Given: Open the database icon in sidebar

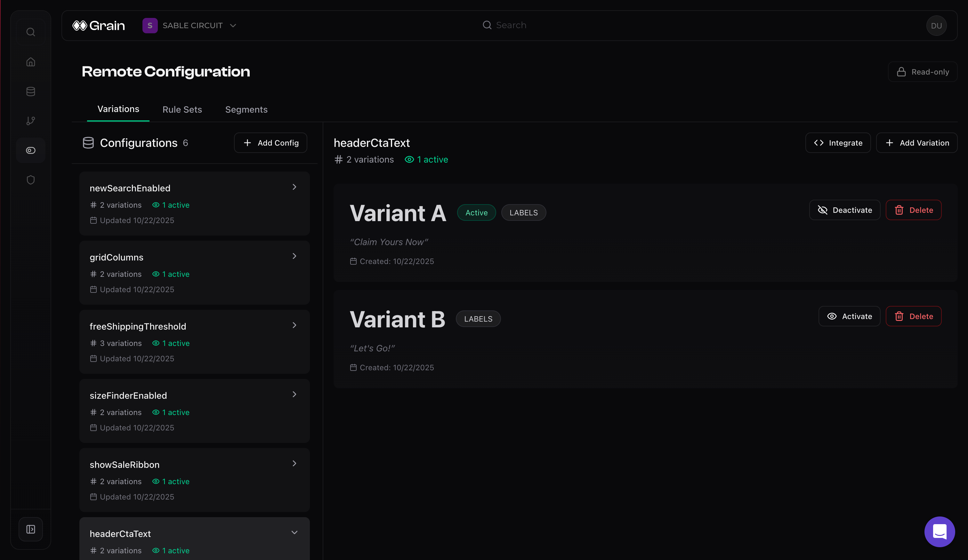Looking at the screenshot, I should tap(31, 92).
